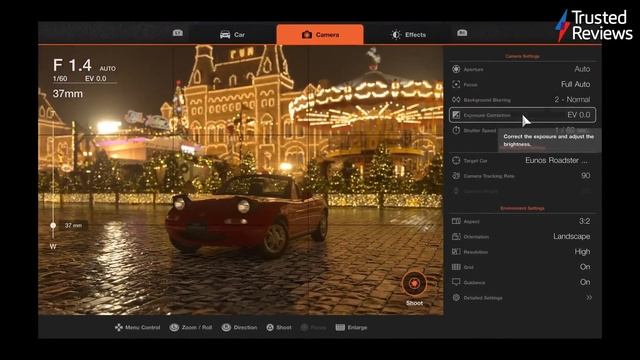Screen dimensions: 640x360
Task: Click the car icon in the Car tab
Action: click(225, 35)
